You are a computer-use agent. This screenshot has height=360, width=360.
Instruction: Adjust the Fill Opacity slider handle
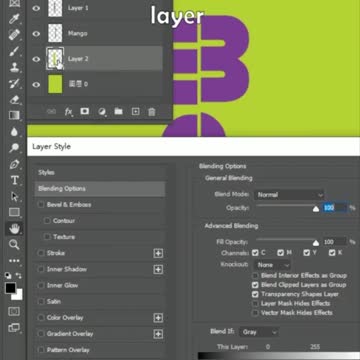tap(316, 243)
